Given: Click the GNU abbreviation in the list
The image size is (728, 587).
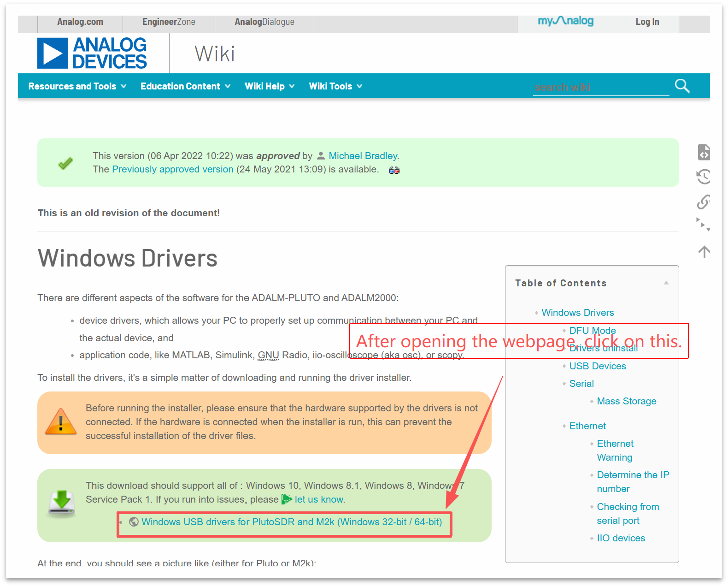Looking at the screenshot, I should tap(268, 355).
